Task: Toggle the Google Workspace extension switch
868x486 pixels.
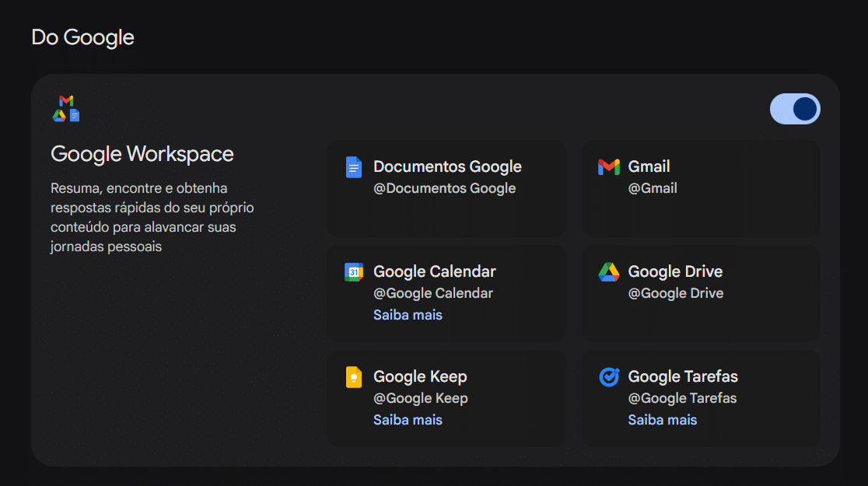Action: (795, 109)
